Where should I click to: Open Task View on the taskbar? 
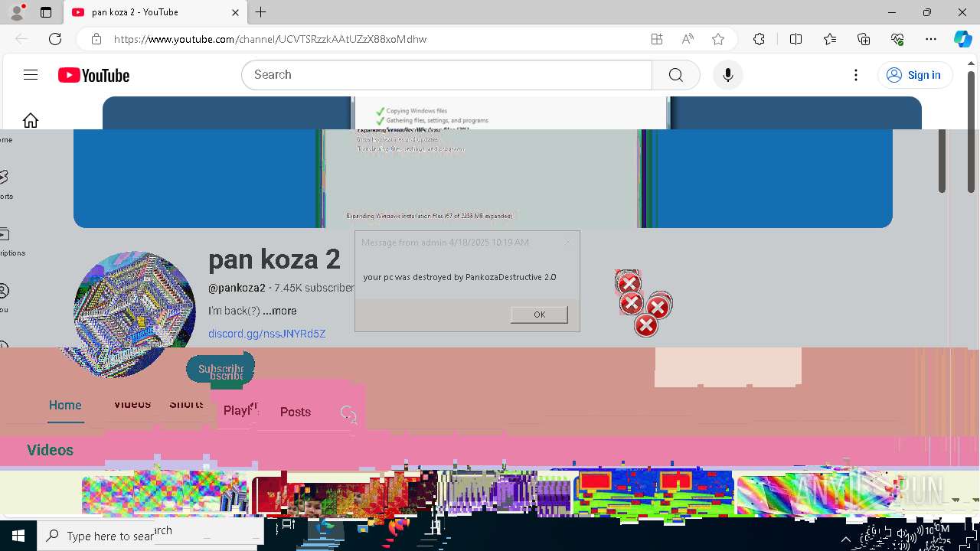point(288,526)
